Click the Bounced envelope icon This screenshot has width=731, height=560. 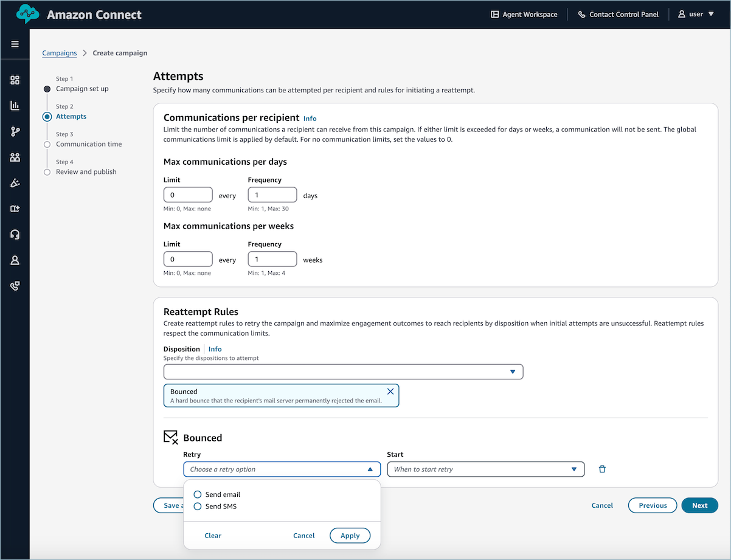171,437
